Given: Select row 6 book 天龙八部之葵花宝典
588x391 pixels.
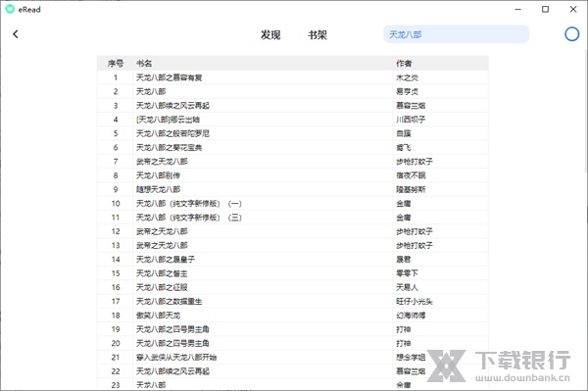Looking at the screenshot, I should [170, 148].
